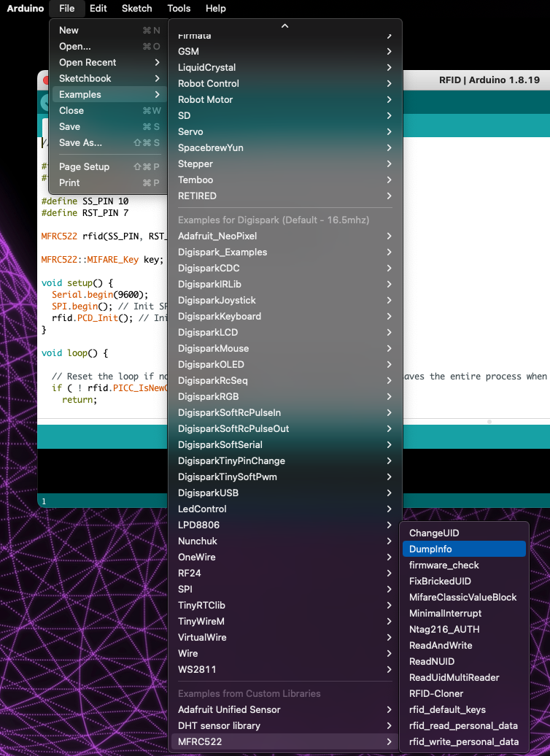Open the rfid_read_personal_data example
The image size is (550, 756).
pyautogui.click(x=464, y=725)
